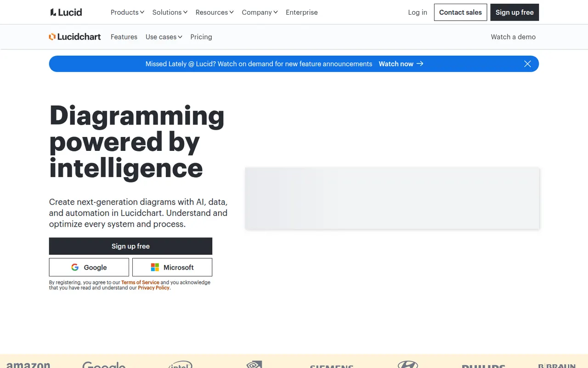Open the Resources dropdown menu

click(x=215, y=12)
